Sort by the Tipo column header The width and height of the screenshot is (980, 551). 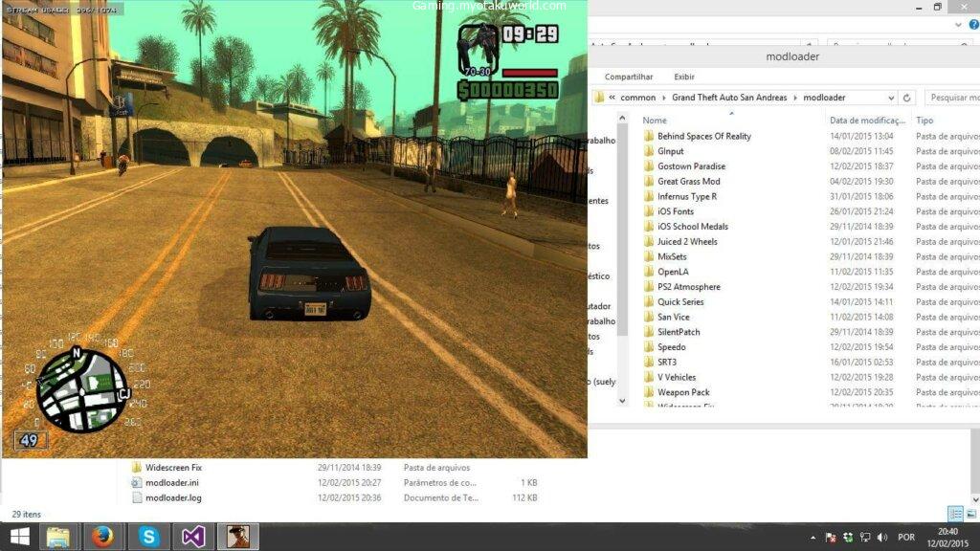tap(924, 120)
